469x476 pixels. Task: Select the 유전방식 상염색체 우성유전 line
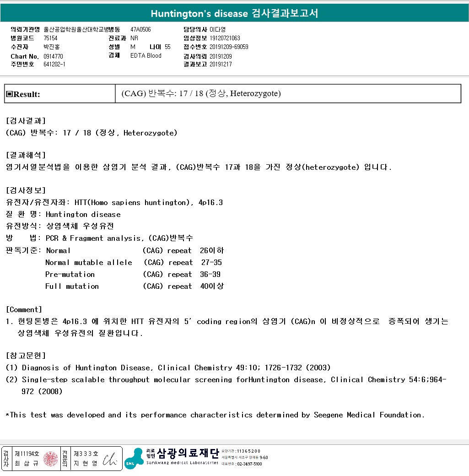click(x=60, y=226)
